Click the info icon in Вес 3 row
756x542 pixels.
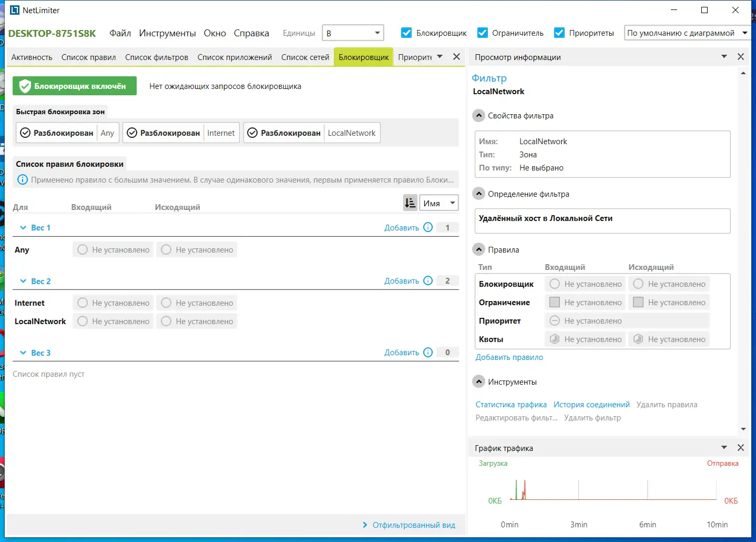pos(428,352)
